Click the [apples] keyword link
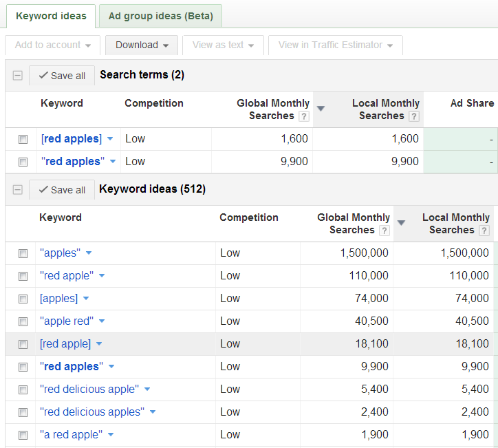 click(58, 299)
